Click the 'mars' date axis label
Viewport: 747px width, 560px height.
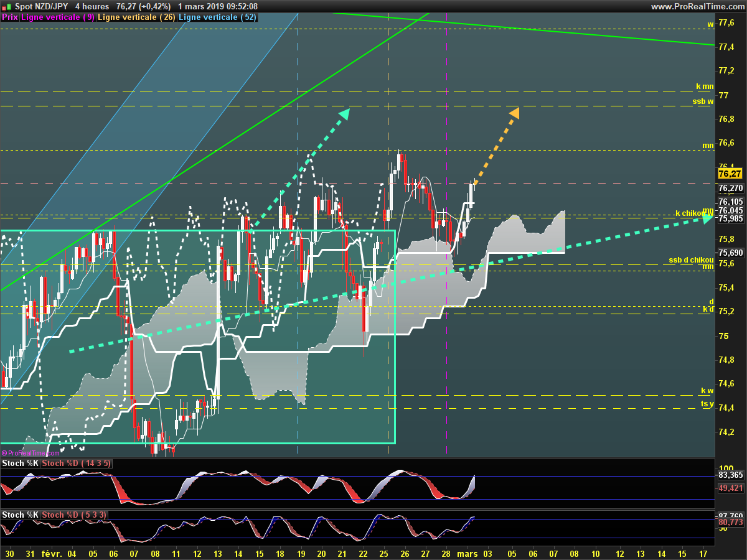coord(467,553)
